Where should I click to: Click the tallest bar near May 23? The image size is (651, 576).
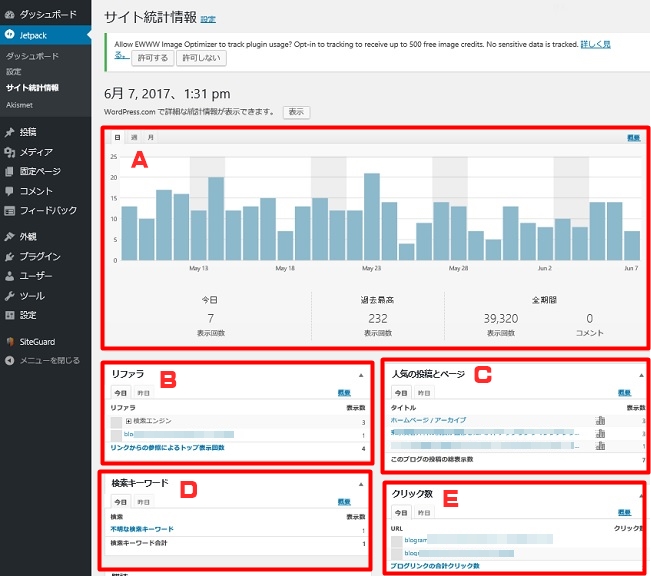click(x=372, y=217)
